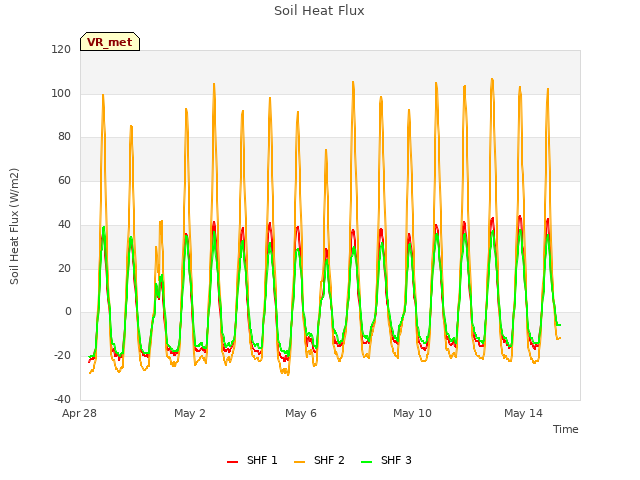640x480 pixels.
Task: Click the Soil Heat Flux (W/m2) axis label
Action: click(14, 226)
